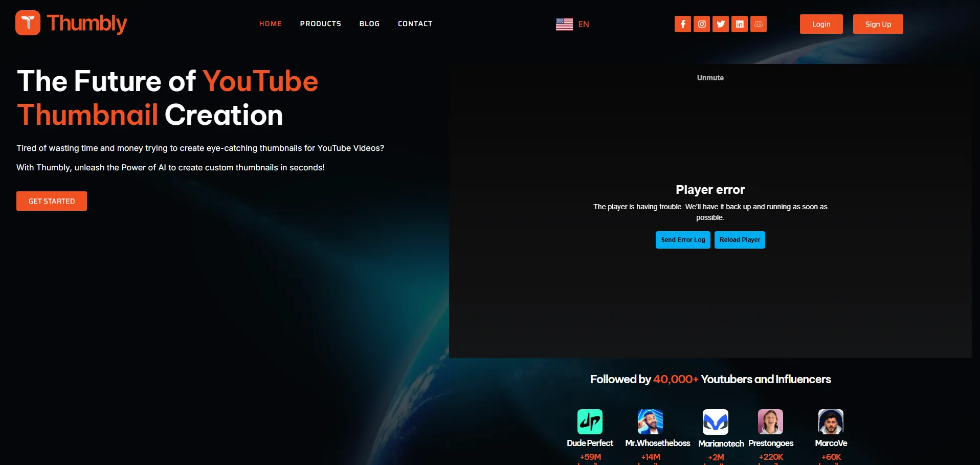This screenshot has width=980, height=465.
Task: Click the Instagram social icon
Action: click(702, 24)
